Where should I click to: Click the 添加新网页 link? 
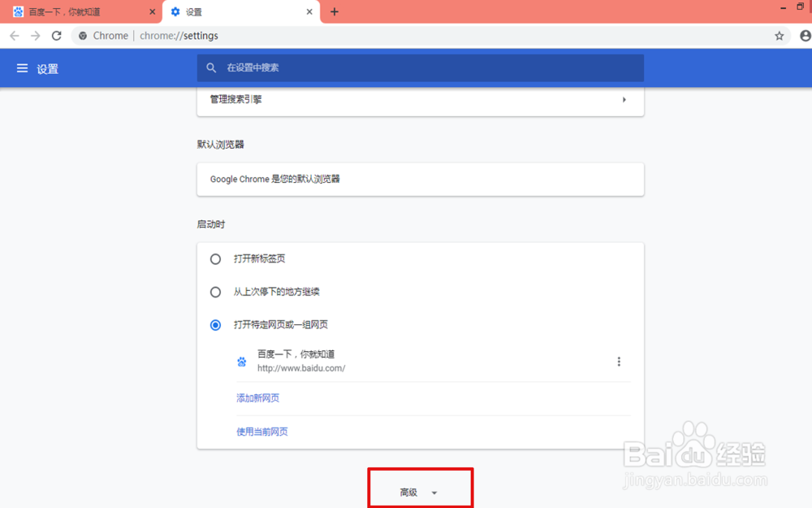[x=258, y=398]
